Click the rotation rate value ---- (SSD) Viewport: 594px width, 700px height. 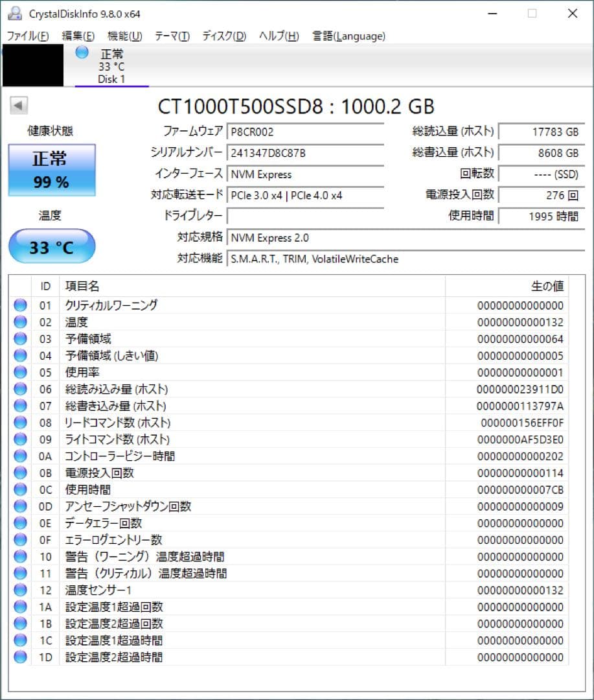[x=542, y=174]
